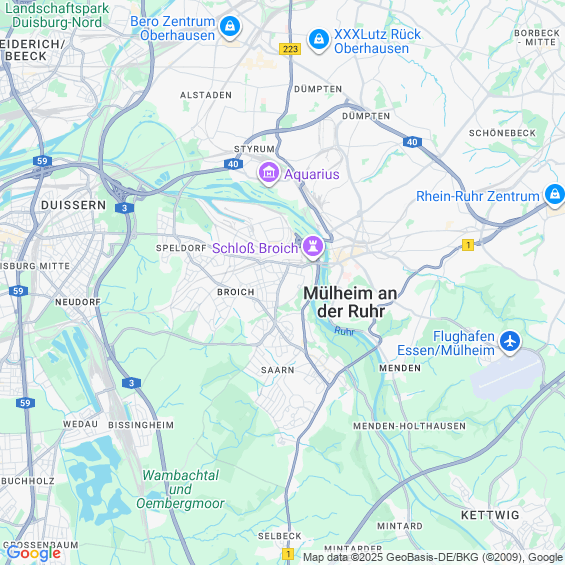This screenshot has width=565, height=565.
Task: Click the A40 highway shield near Styrum
Action: pyautogui.click(x=233, y=164)
